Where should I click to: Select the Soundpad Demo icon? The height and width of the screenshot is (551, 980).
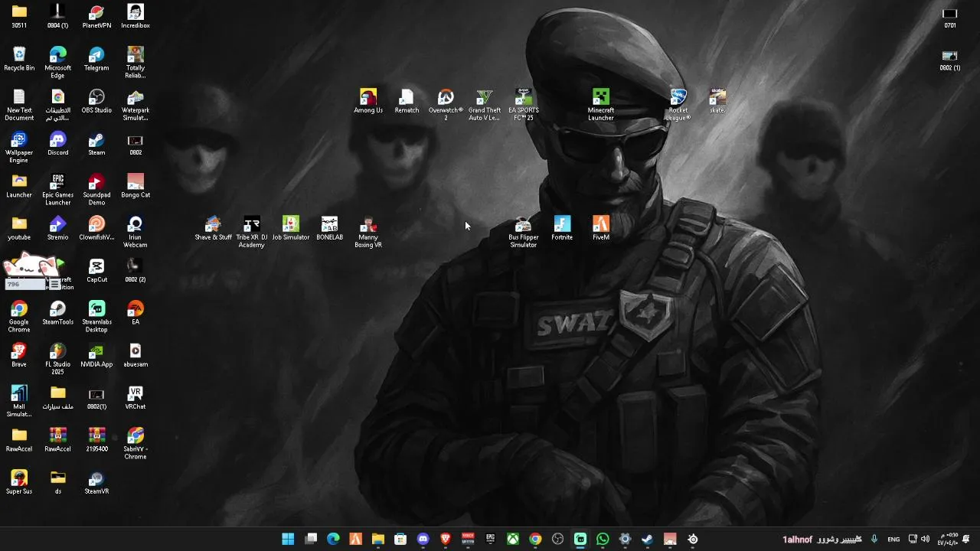[96, 190]
